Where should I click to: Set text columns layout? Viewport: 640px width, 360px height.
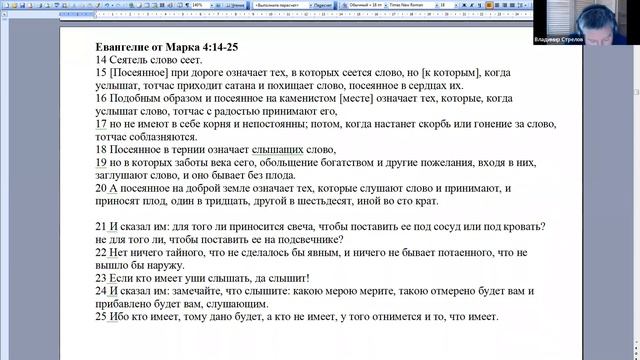click(x=162, y=5)
